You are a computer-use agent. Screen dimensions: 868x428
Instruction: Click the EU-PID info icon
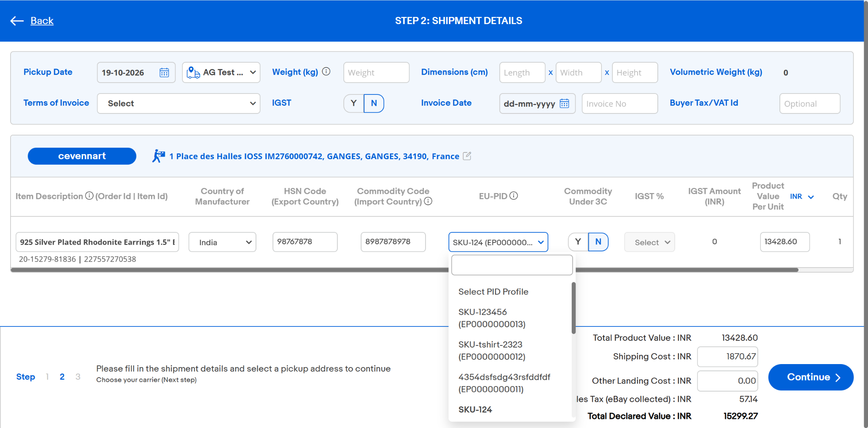click(513, 196)
